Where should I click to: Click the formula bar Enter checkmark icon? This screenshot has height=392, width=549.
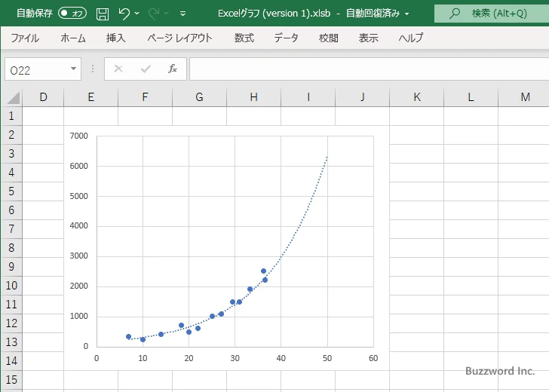146,69
